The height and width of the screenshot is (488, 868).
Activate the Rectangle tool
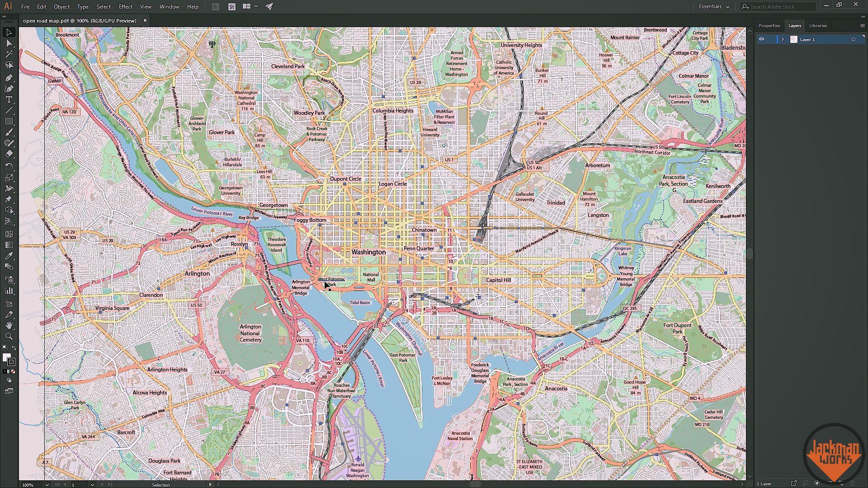pyautogui.click(x=9, y=121)
